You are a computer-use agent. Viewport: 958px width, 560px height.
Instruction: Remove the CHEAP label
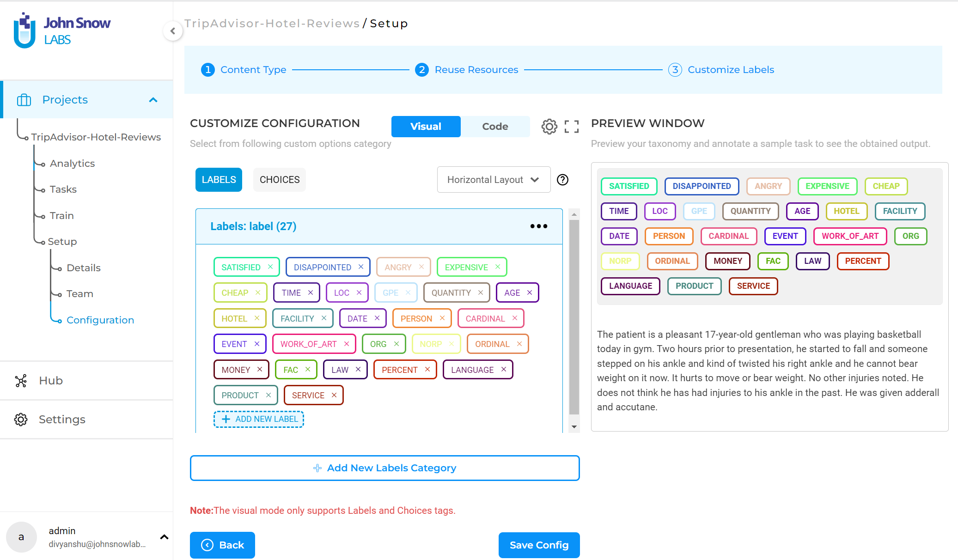pos(258,292)
